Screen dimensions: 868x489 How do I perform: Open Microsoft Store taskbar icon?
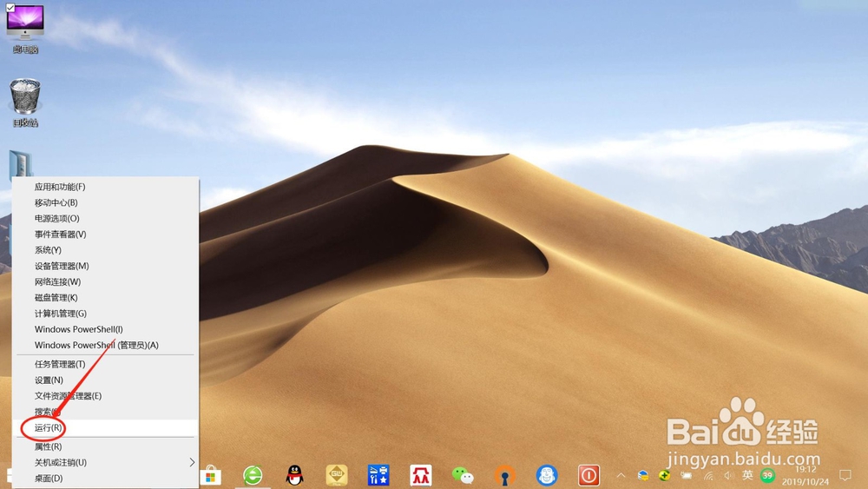210,476
